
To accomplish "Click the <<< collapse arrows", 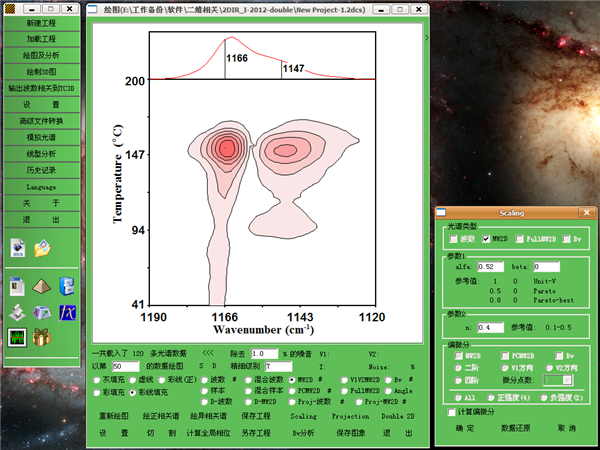I will [x=208, y=353].
